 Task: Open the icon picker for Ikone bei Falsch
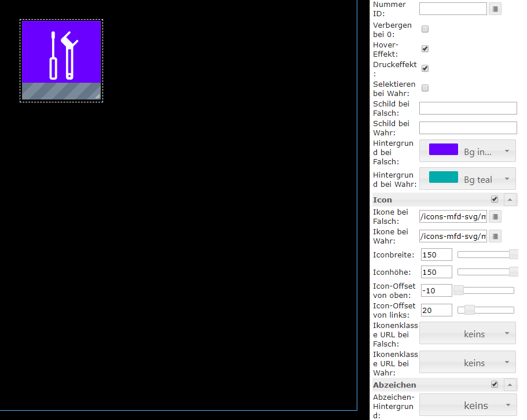[x=495, y=216]
